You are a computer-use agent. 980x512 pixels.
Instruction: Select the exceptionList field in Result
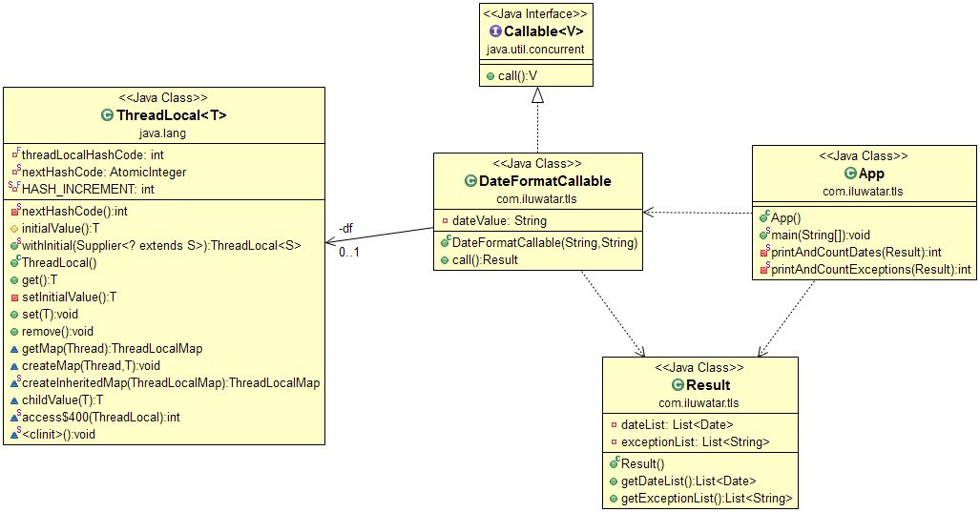click(x=695, y=441)
